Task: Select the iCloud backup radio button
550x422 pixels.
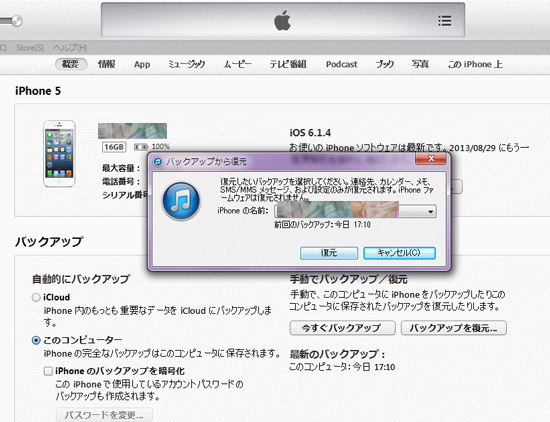Action: click(36, 297)
